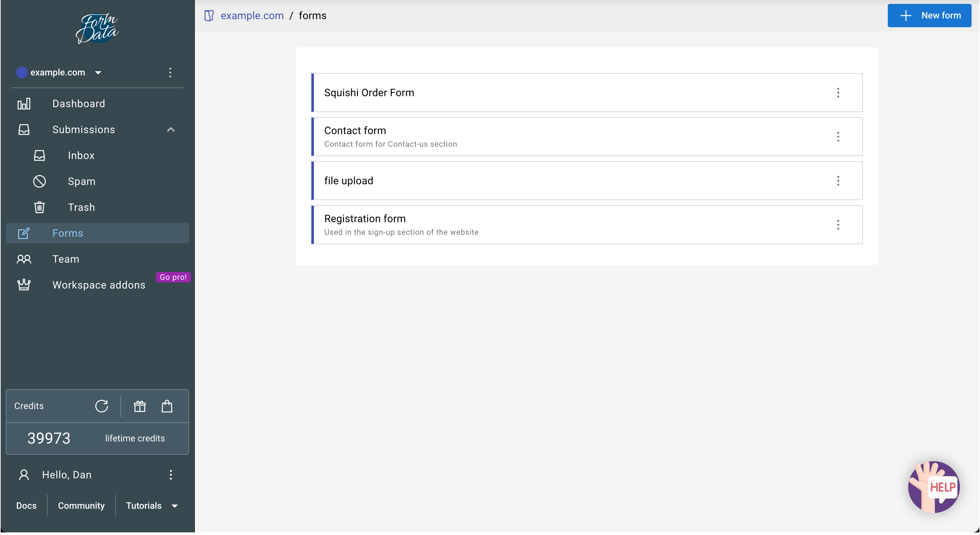980x535 pixels.
Task: Click the refresh credits icon
Action: [x=102, y=406]
